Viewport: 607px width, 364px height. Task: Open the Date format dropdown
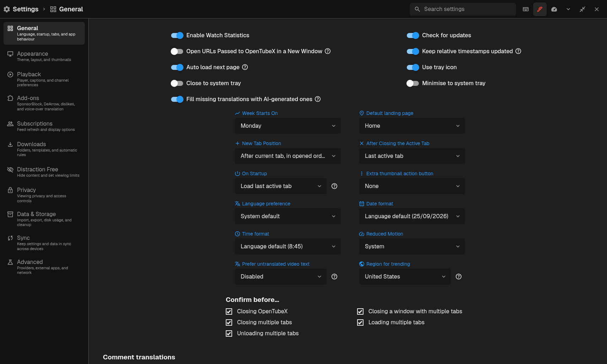tap(412, 216)
